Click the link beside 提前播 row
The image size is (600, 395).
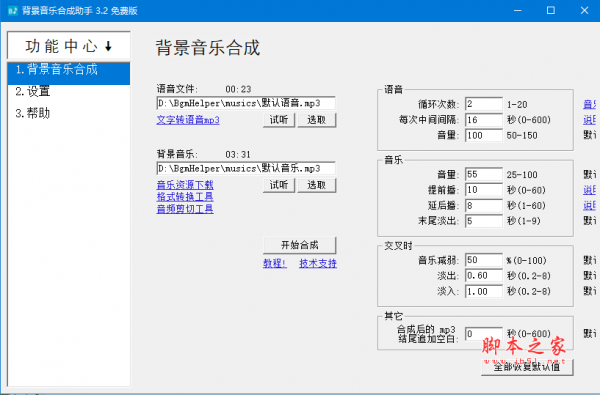tap(590, 190)
